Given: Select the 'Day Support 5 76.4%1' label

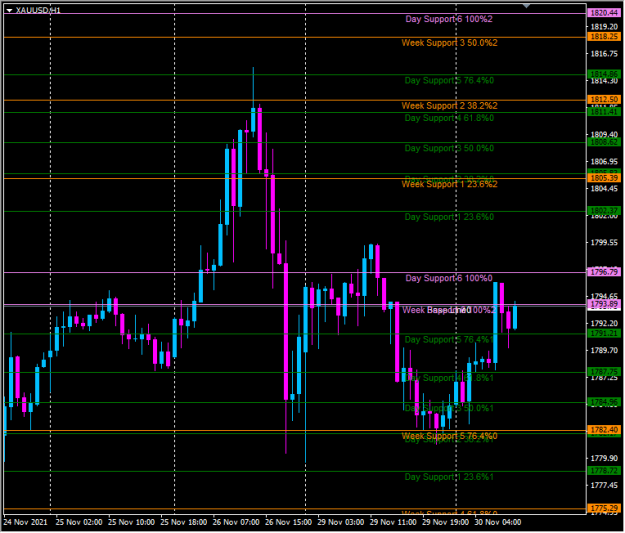Looking at the screenshot, I should [x=449, y=340].
